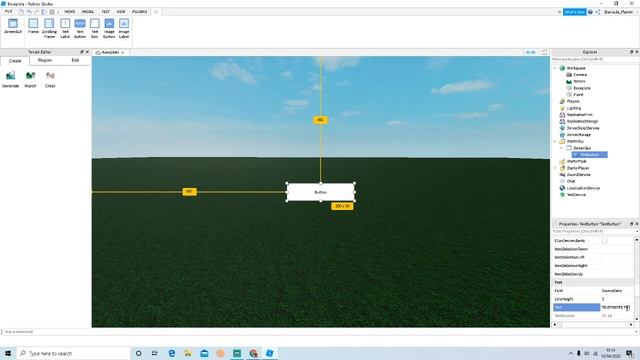Insert an Image Button element

[109, 28]
